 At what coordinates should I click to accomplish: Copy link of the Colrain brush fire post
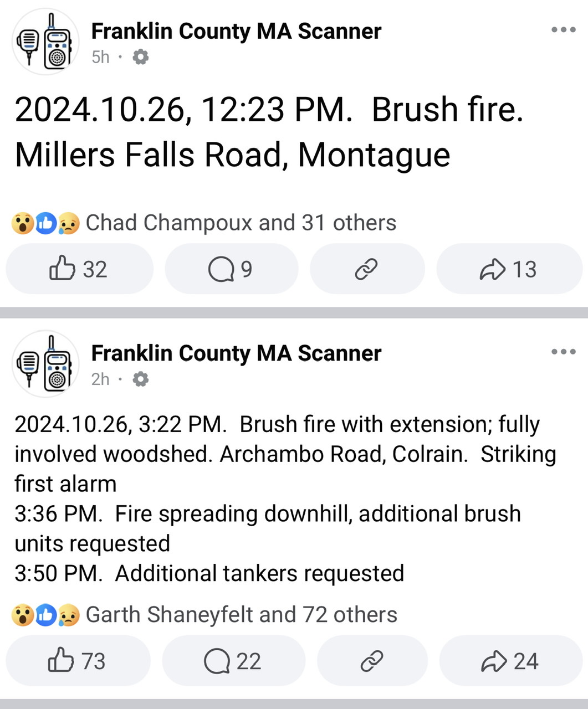point(372,661)
